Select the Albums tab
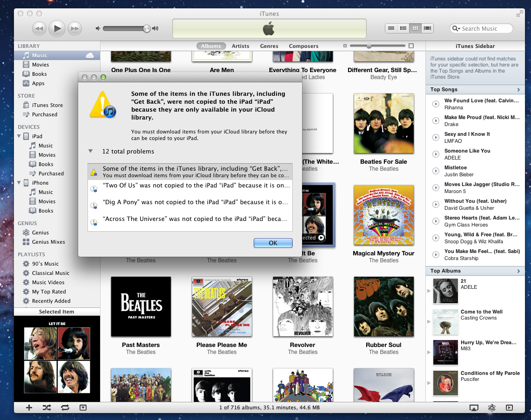 [x=211, y=46]
